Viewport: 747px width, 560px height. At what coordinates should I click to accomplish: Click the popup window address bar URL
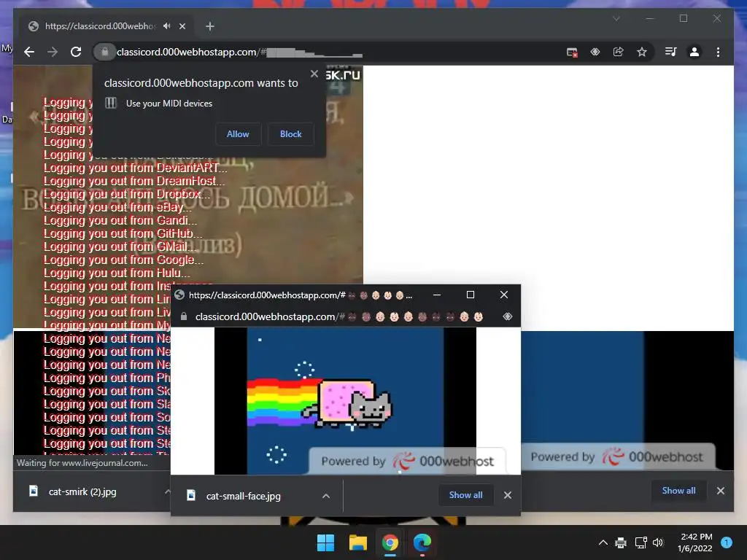pyautogui.click(x=339, y=316)
